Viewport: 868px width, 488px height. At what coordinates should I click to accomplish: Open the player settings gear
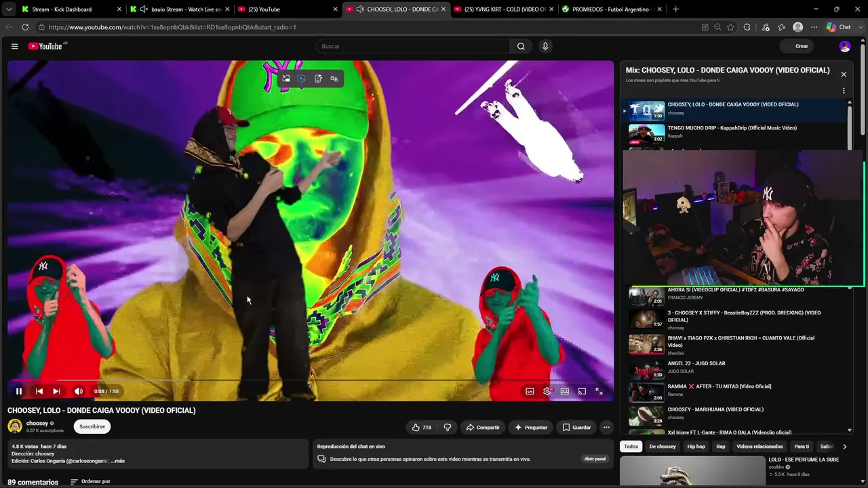(x=547, y=391)
